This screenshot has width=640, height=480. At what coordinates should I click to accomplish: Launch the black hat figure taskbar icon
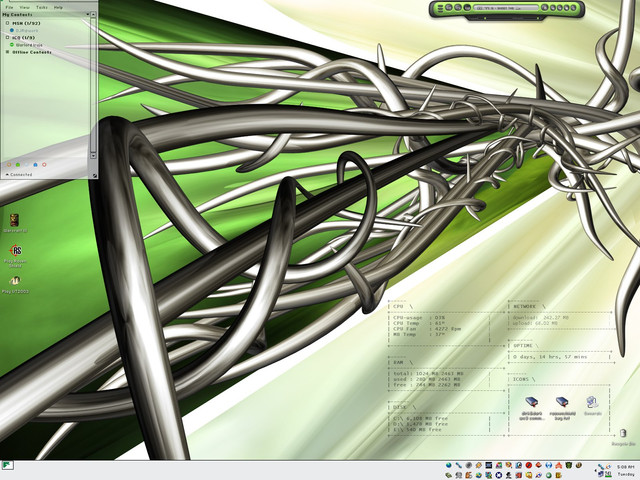pyautogui.click(x=509, y=476)
